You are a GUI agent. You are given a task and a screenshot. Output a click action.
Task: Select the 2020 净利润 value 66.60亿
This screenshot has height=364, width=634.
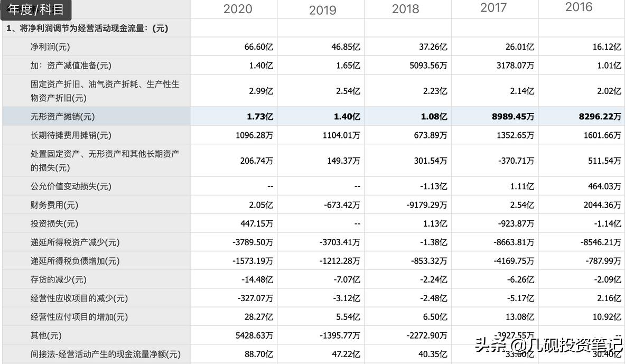[x=259, y=46]
